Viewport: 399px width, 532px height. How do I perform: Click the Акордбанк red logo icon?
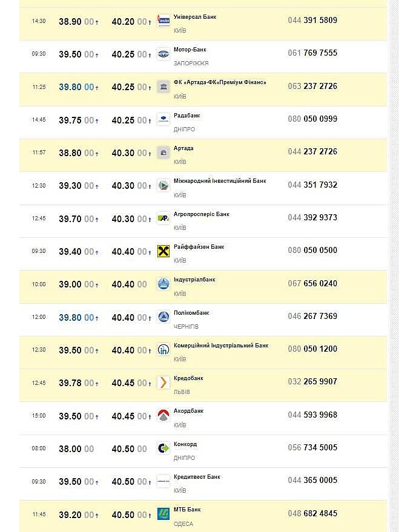coord(163,416)
